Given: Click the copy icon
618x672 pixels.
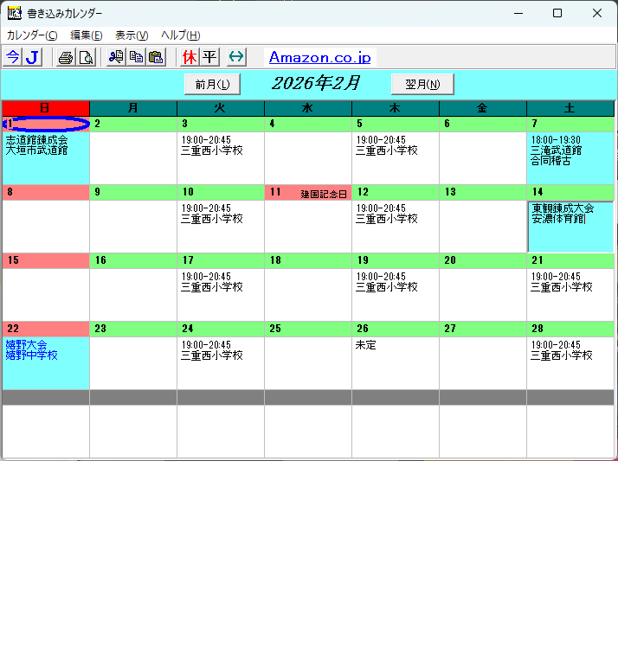Looking at the screenshot, I should pyautogui.click(x=136, y=57).
